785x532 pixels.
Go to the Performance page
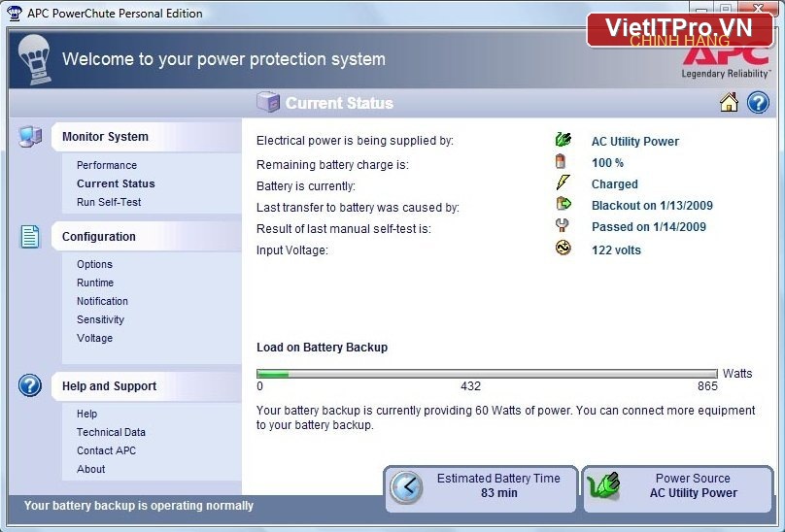pos(107,165)
